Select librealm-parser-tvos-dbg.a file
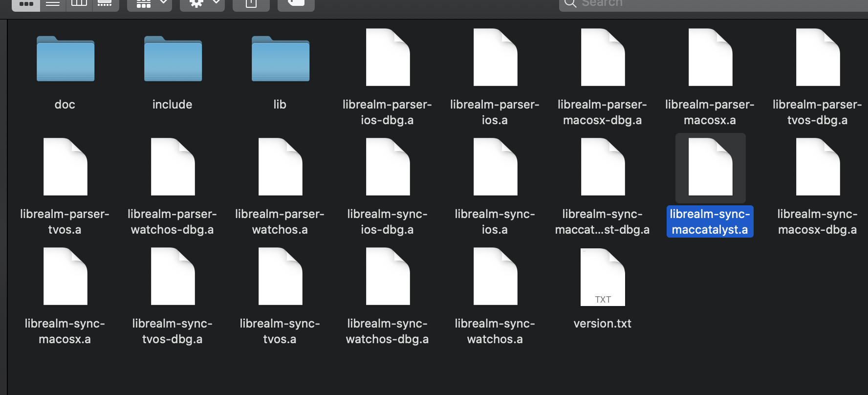Viewport: 868px width, 395px height. click(x=818, y=57)
